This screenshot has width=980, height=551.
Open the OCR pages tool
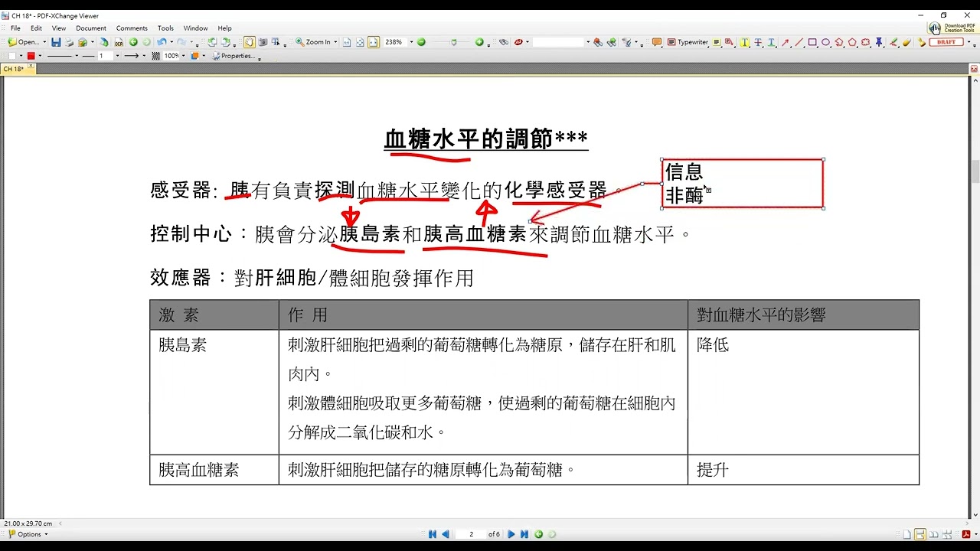tap(119, 42)
